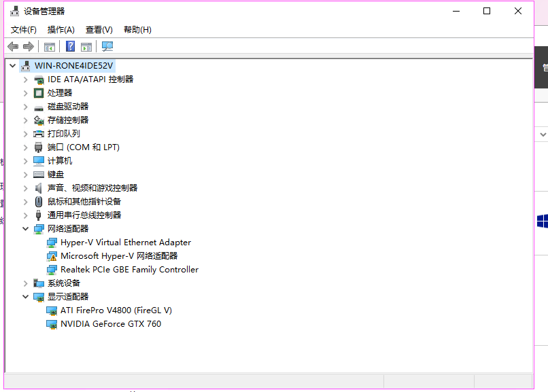Toggle the console tree pane toolbar icon
The width and height of the screenshot is (548, 392).
(x=49, y=46)
